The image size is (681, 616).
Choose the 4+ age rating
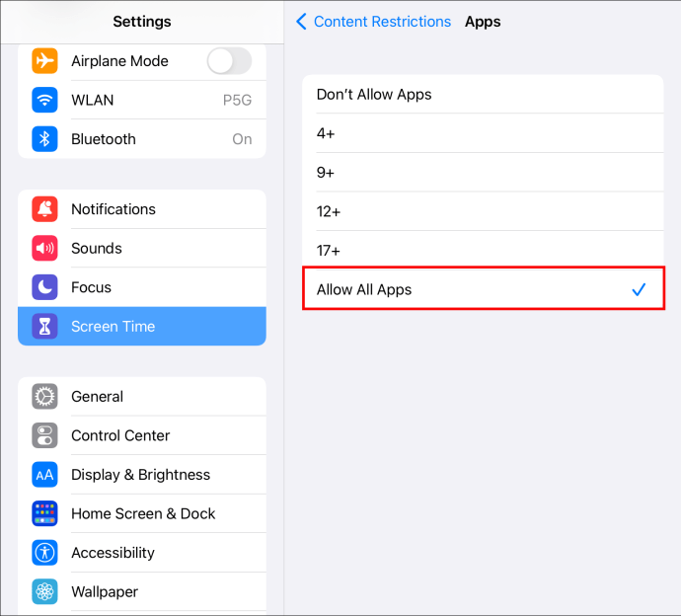pos(482,133)
